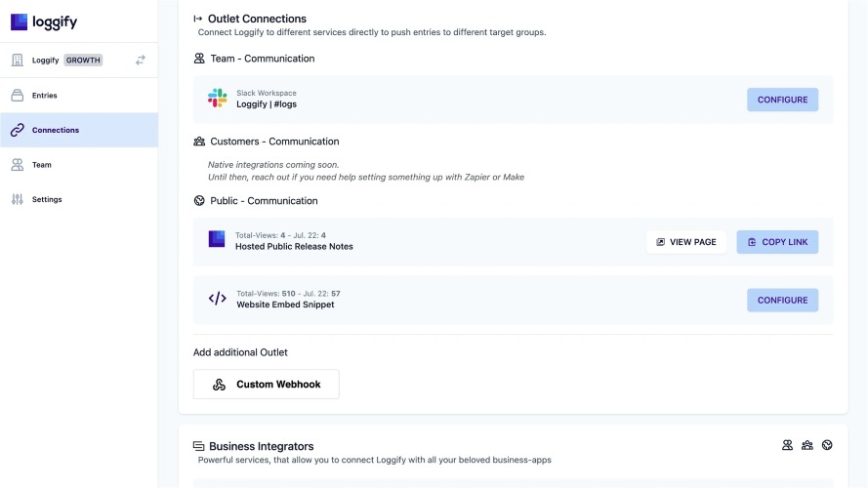The image size is (868, 488).
Task: Click the Business Integrators heading
Action: (261, 446)
